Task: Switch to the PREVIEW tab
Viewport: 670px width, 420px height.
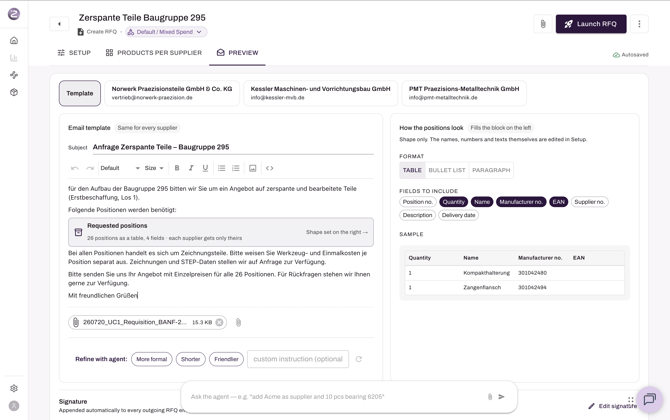Action: tap(237, 53)
